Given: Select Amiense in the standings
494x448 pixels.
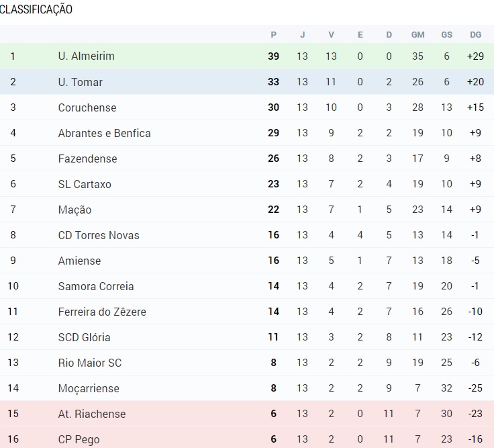Looking at the screenshot, I should click(79, 261).
